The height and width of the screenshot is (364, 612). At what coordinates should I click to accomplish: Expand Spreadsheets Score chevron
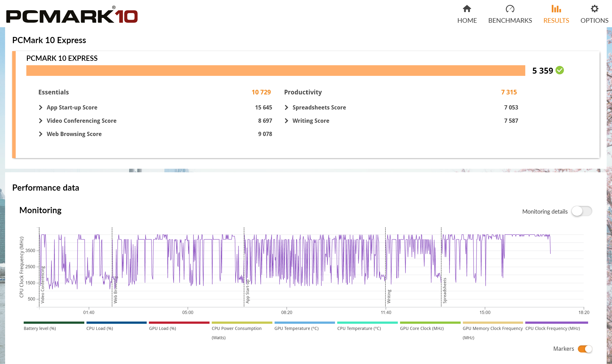[286, 107]
